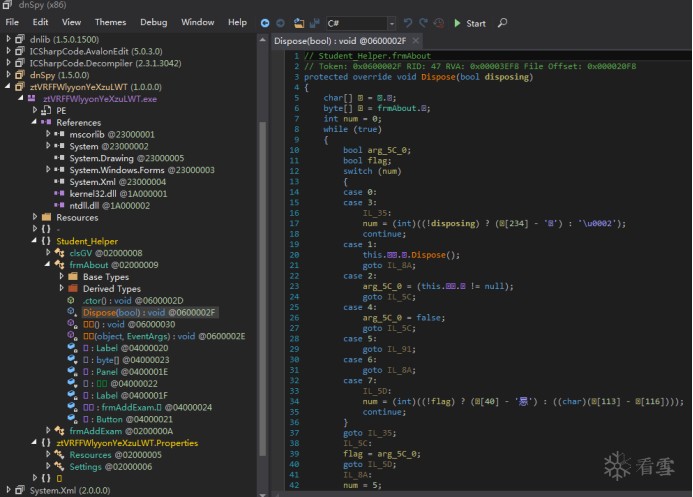This screenshot has width=693, height=497.
Task: Click the frmAbout link in code line 6
Action: coord(396,108)
